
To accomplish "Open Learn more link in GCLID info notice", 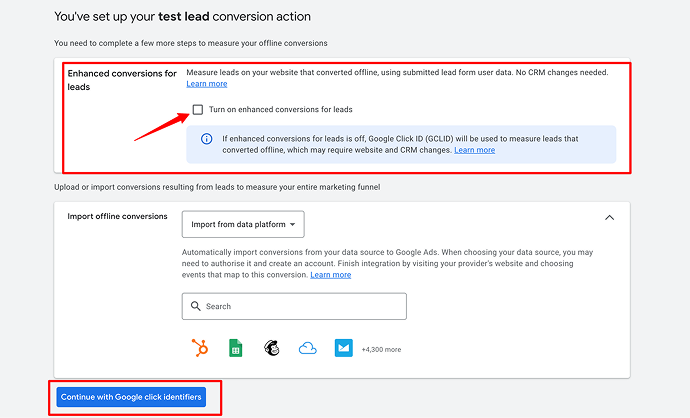I will tap(474, 150).
